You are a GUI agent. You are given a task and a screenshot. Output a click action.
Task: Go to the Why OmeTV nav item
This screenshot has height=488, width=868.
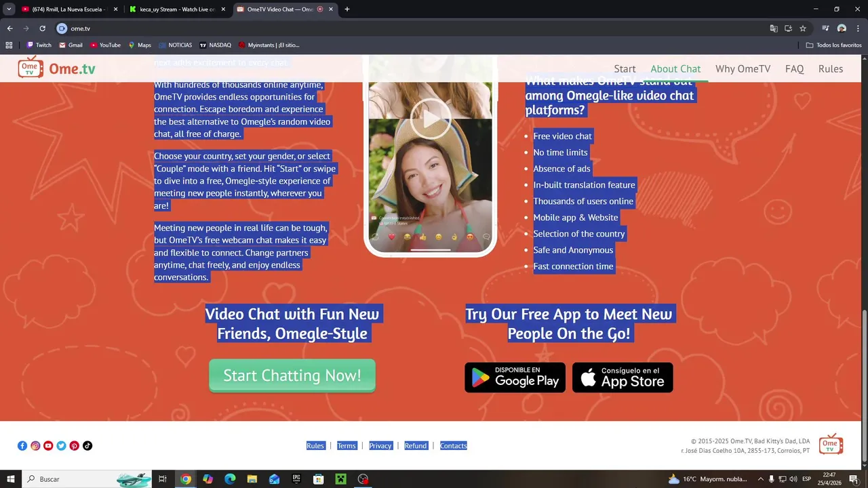pos(743,69)
